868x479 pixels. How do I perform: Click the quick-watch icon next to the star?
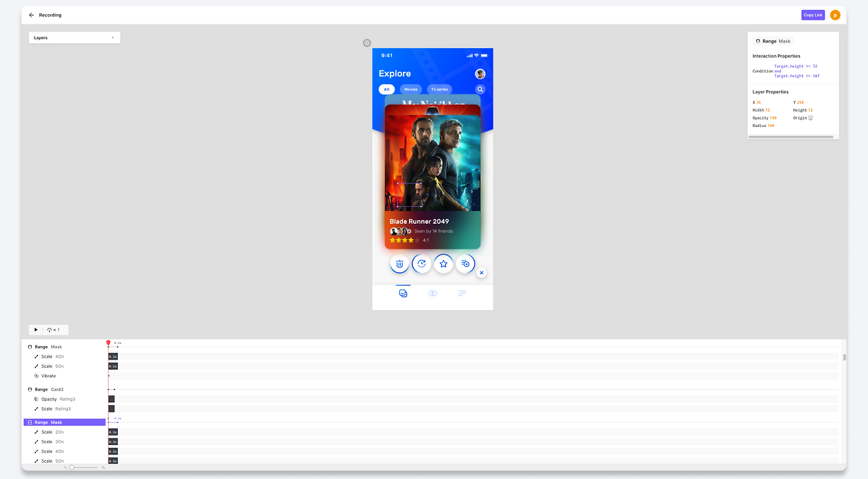click(x=465, y=263)
